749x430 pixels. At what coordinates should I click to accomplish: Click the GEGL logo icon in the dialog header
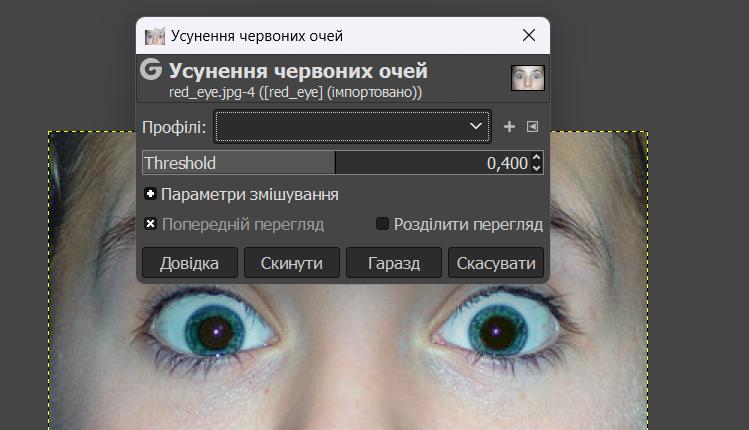(x=151, y=70)
